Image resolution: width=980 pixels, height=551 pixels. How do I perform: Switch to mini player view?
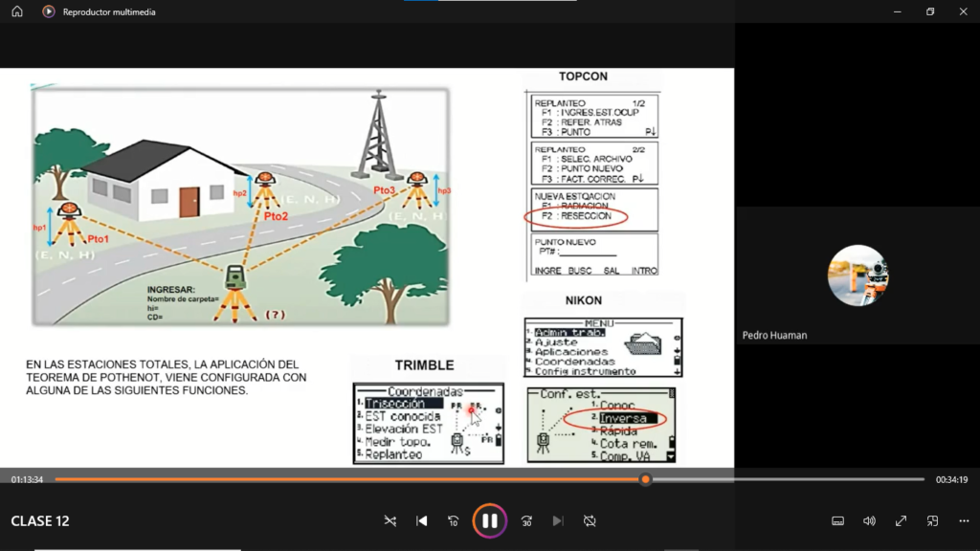(932, 520)
